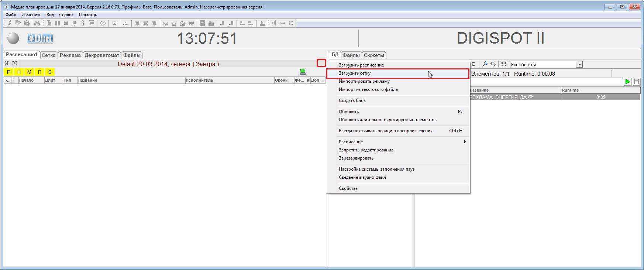Switch to the Реклама tab
644x270 pixels.
[x=70, y=55]
